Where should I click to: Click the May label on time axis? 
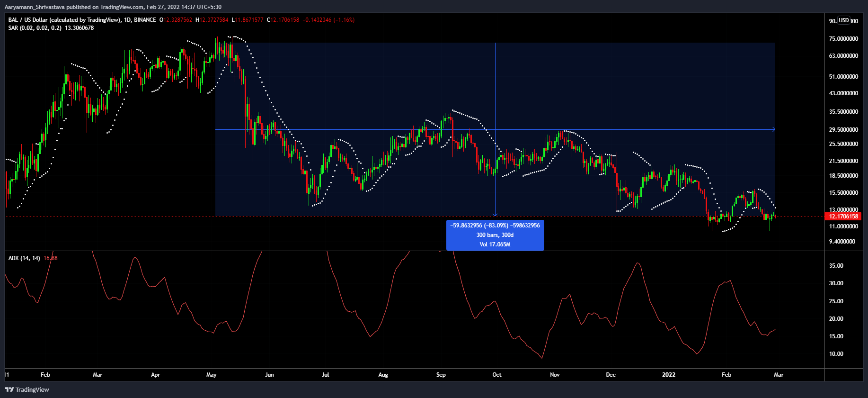coord(212,375)
